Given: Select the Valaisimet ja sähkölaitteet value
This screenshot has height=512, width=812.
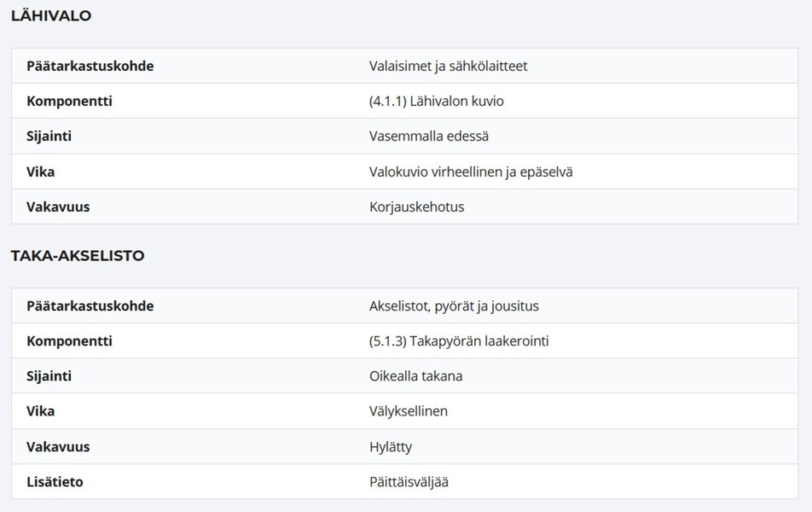Looking at the screenshot, I should [x=448, y=67].
